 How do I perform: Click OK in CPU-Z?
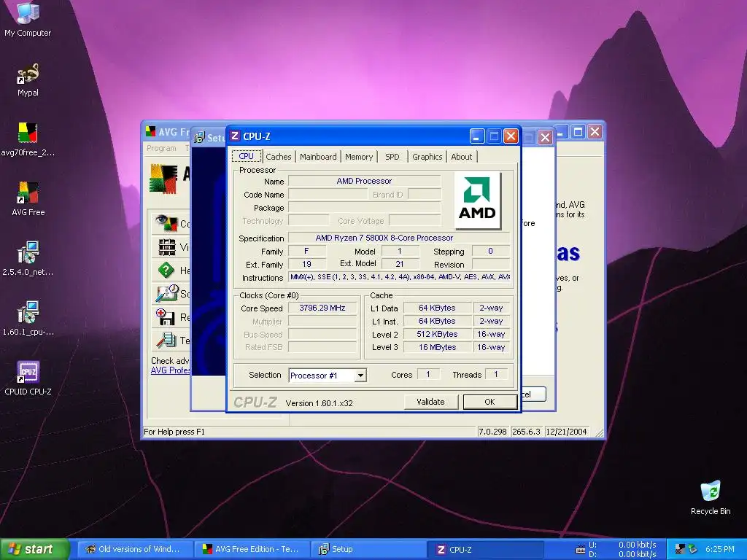489,402
